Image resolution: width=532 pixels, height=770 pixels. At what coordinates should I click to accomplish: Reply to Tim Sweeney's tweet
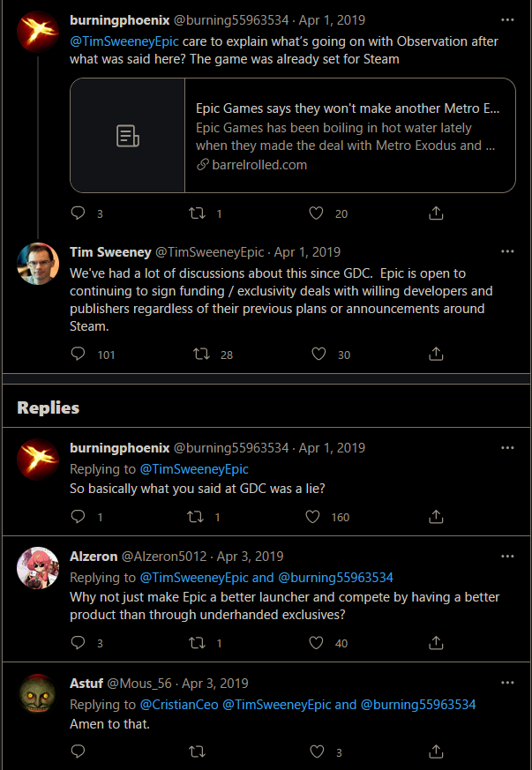pos(78,354)
